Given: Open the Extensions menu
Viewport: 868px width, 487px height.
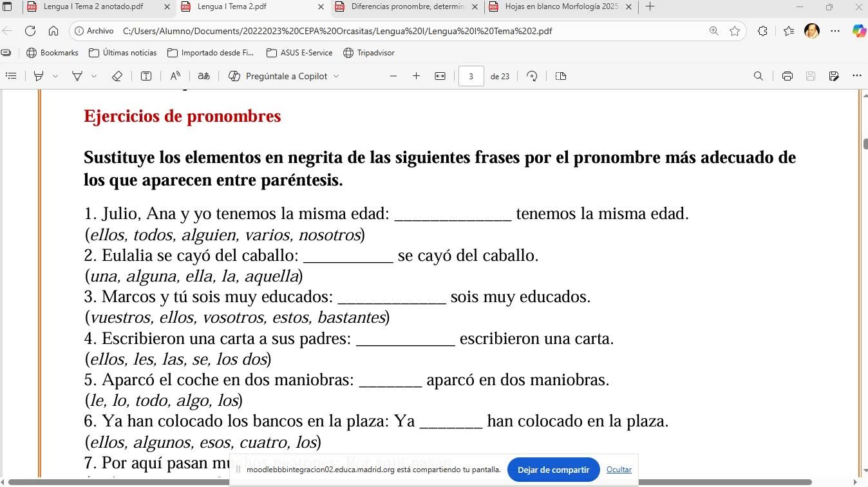Looking at the screenshot, I should (762, 31).
